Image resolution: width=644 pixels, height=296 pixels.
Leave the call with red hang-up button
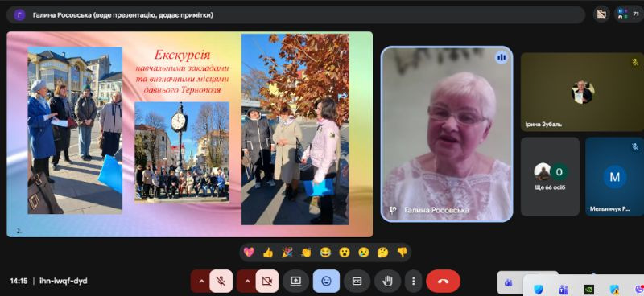point(444,282)
